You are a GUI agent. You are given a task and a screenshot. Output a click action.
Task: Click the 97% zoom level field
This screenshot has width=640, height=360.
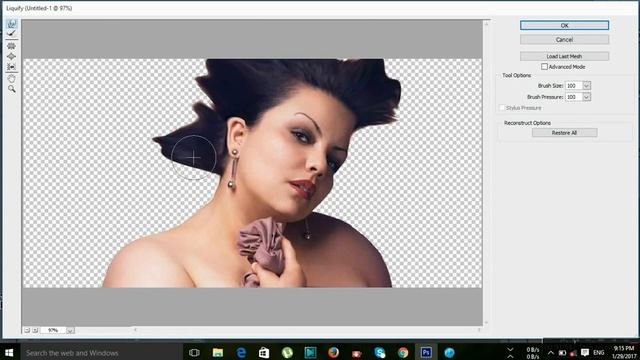[x=53, y=330]
